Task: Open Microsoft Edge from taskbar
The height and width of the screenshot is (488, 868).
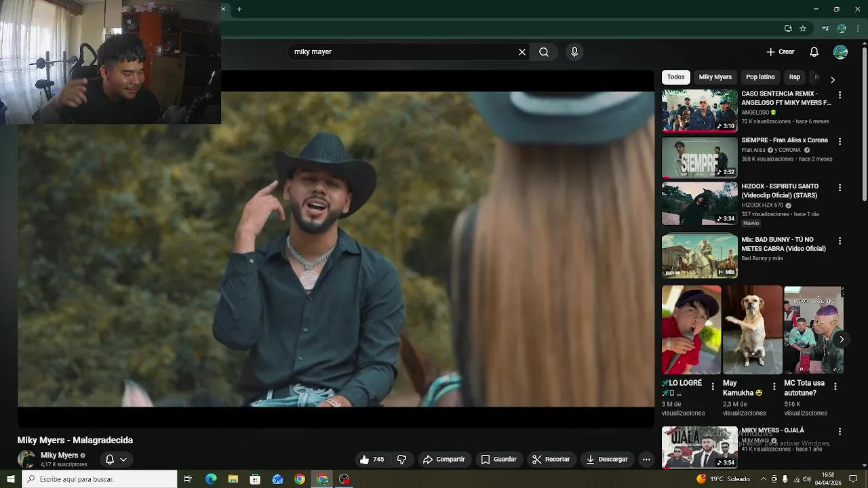Action: click(211, 479)
